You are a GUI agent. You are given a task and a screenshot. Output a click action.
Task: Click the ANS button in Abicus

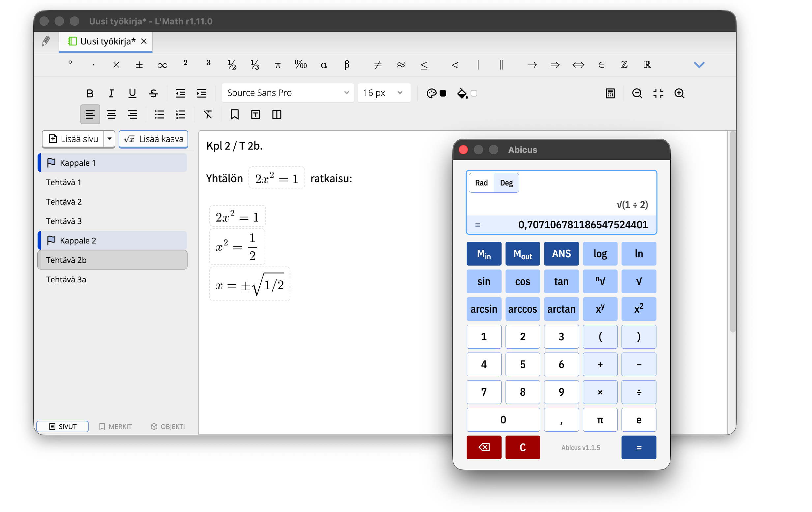pos(561,253)
